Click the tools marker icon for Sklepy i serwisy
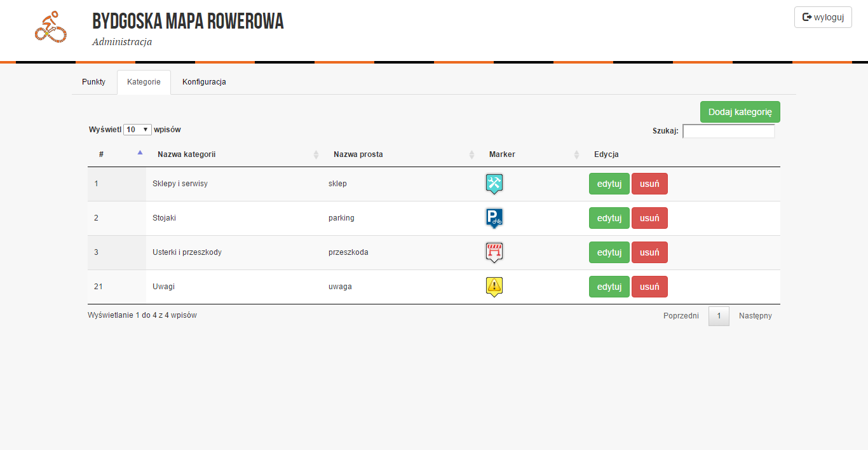 (494, 184)
